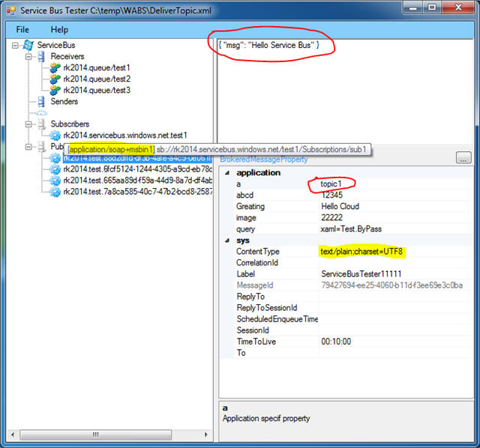Select publisher rk2014.test.6fcf5124-1244-4305

[137, 169]
